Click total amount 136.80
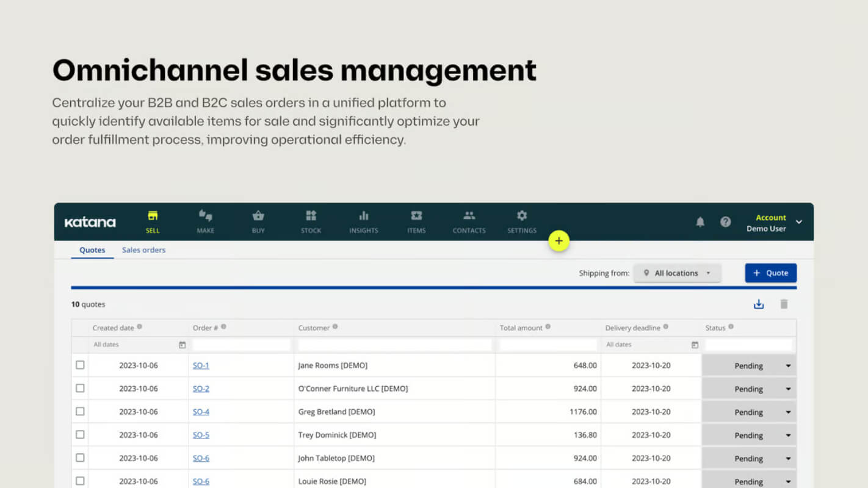This screenshot has width=868, height=488. click(x=585, y=435)
